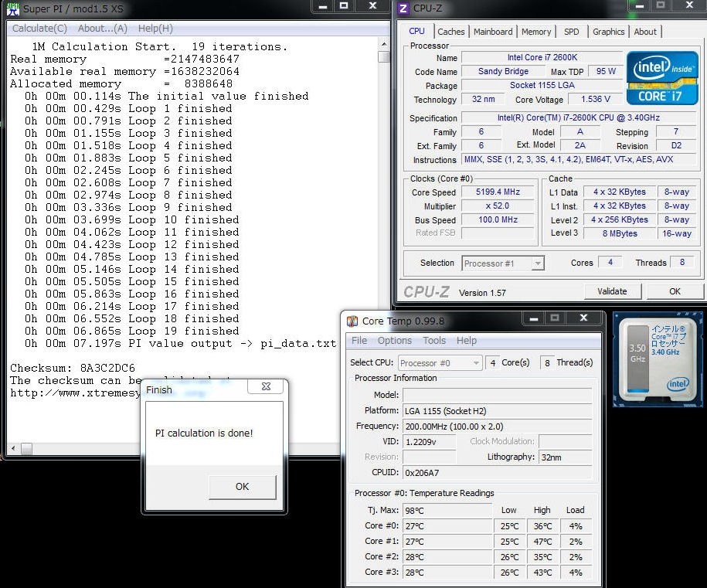Expand the Processor #1 selection dropdown in CPU-Z
This screenshot has height=588, width=707.
click(x=538, y=263)
